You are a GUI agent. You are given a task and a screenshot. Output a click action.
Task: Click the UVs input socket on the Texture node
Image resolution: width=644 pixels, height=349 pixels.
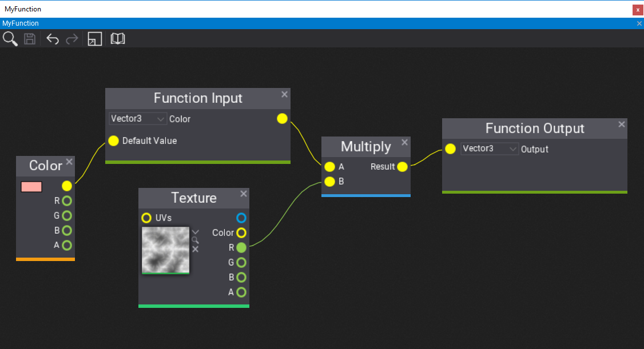tap(146, 218)
